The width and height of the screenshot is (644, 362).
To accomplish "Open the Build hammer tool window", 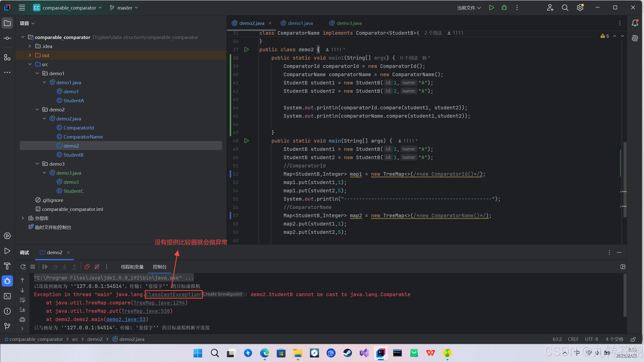I will pyautogui.click(x=7, y=266).
